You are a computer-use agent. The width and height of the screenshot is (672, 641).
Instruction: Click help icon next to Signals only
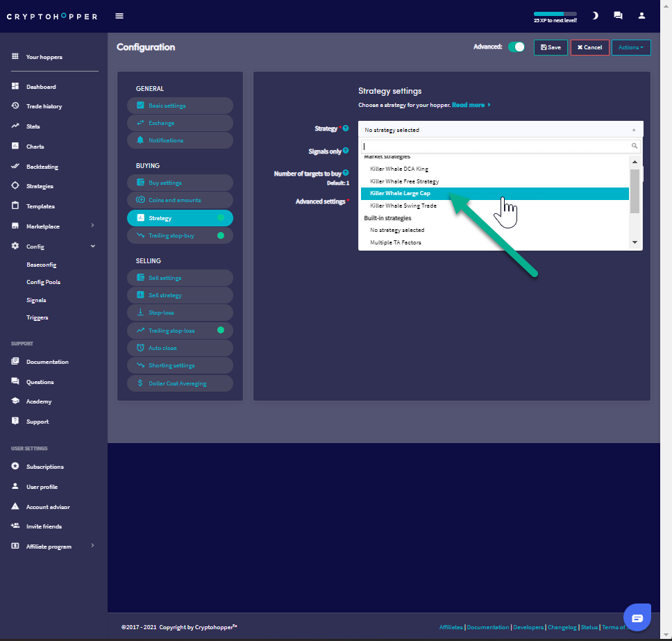(346, 150)
